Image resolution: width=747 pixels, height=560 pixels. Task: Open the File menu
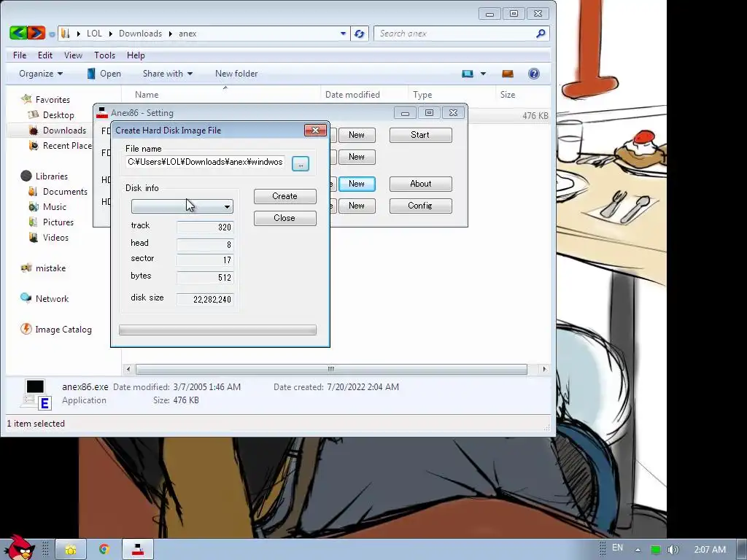click(20, 55)
